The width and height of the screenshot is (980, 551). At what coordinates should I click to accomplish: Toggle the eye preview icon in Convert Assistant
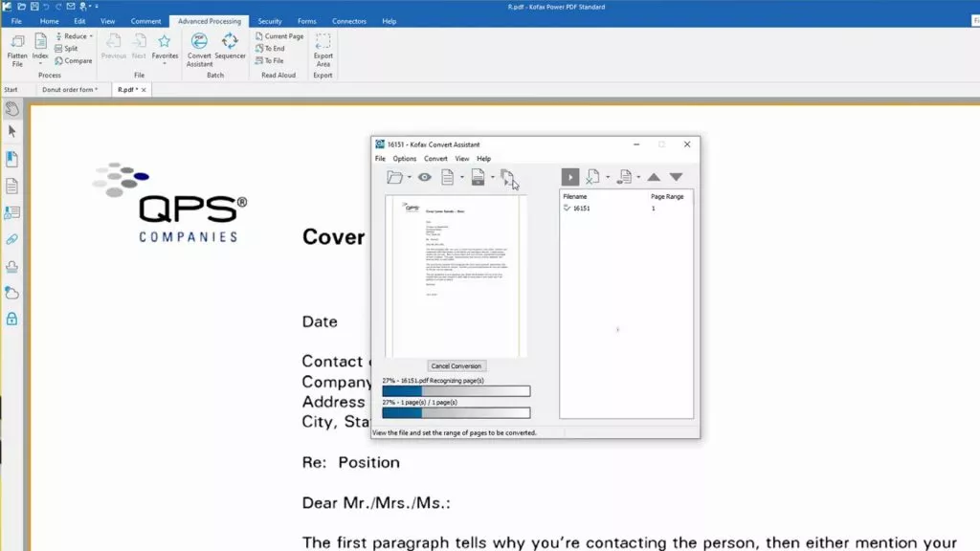coord(424,177)
